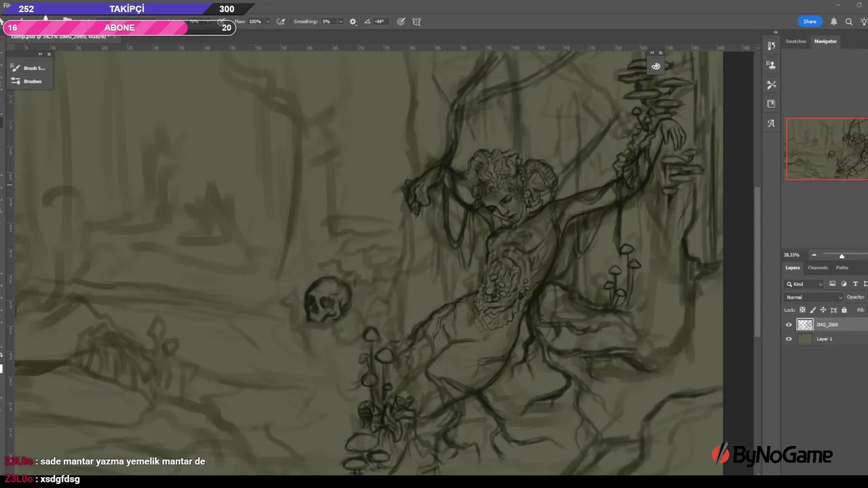Click the Flow percentage field

(255, 22)
